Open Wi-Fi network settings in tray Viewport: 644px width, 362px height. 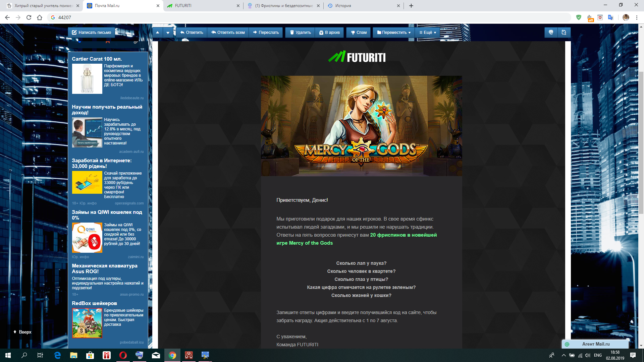[580, 355]
